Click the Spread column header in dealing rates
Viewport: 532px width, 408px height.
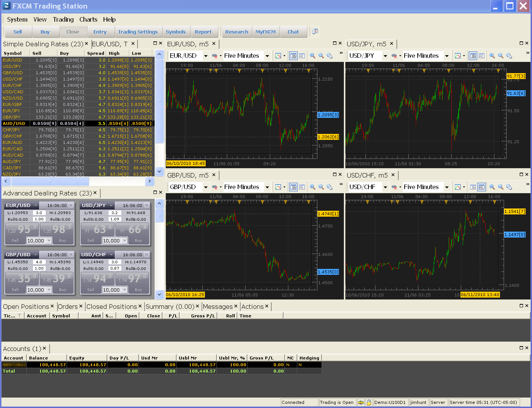(96, 53)
